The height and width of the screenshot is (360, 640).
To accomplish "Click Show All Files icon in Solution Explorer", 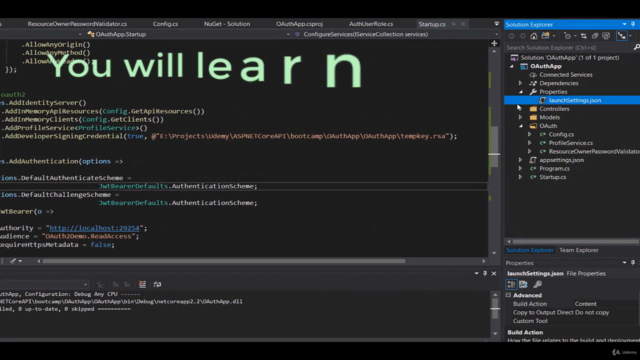I will click(606, 36).
